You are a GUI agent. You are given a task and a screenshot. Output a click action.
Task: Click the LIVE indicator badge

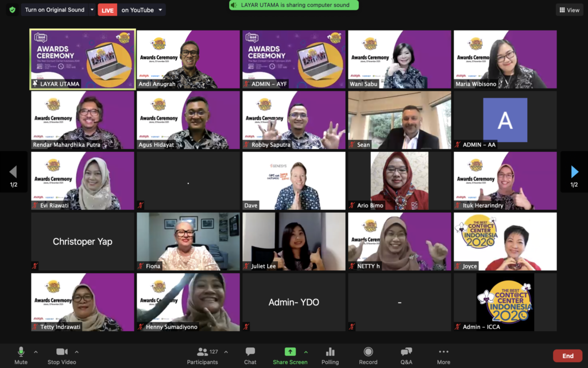click(x=107, y=9)
